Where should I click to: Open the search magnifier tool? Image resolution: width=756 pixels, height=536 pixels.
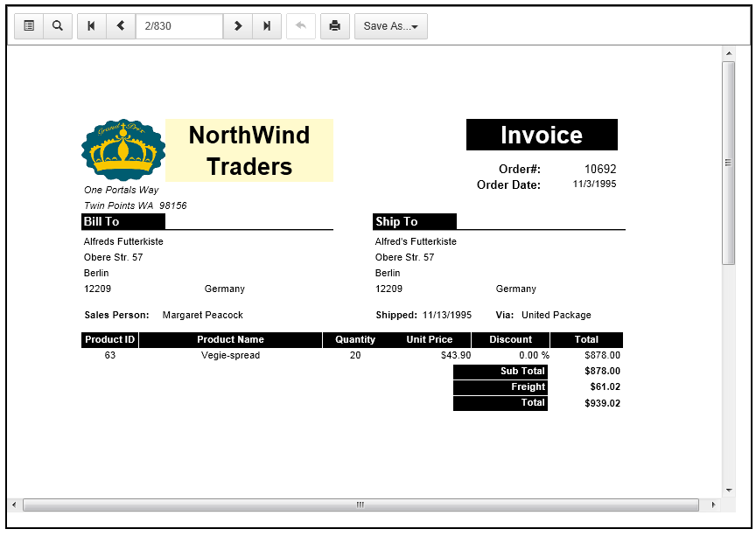coord(58,26)
